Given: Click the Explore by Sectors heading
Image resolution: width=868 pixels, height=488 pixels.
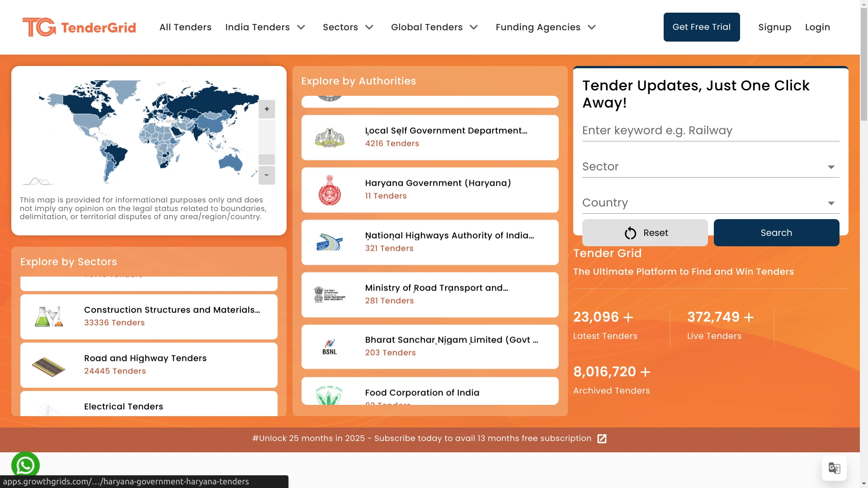Looking at the screenshot, I should click(x=69, y=262).
